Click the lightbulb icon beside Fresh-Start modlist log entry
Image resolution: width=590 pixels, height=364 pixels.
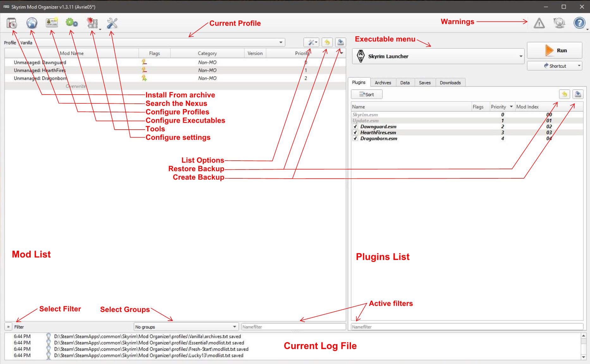pyautogui.click(x=48, y=349)
